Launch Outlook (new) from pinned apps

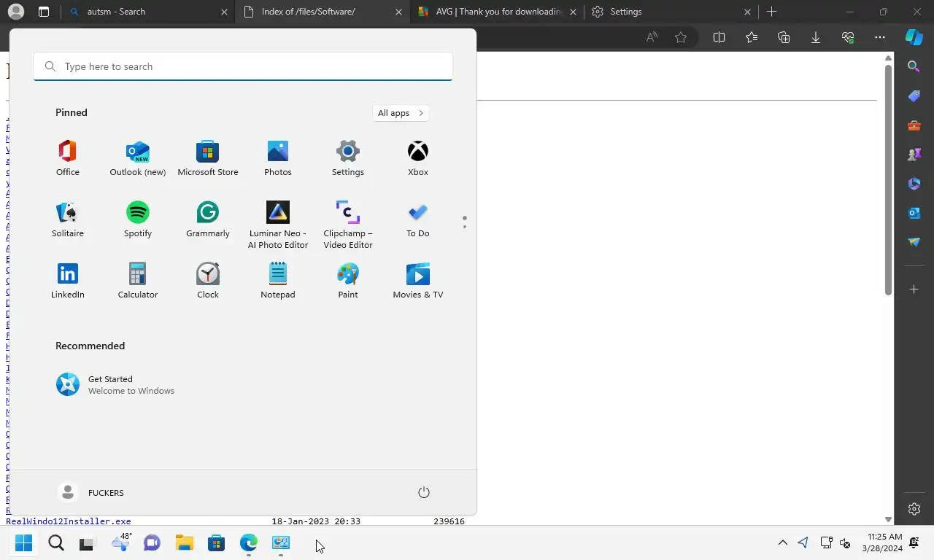click(x=138, y=158)
